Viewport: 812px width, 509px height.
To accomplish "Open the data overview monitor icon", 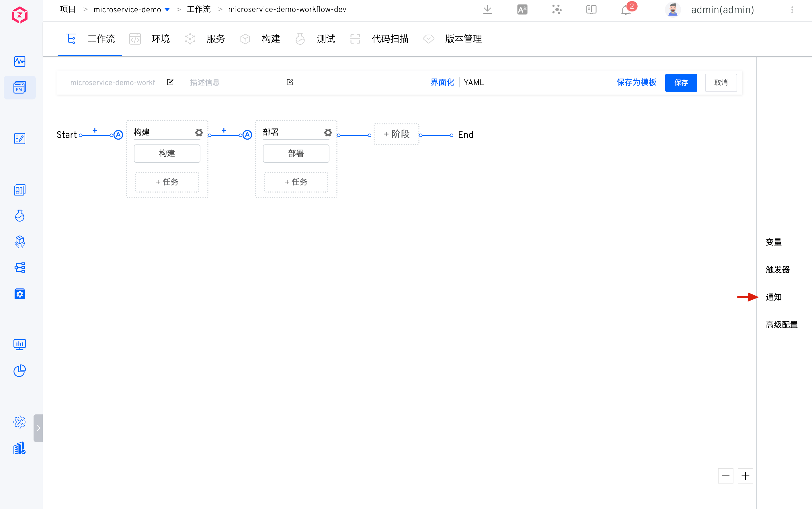I will click(x=19, y=344).
